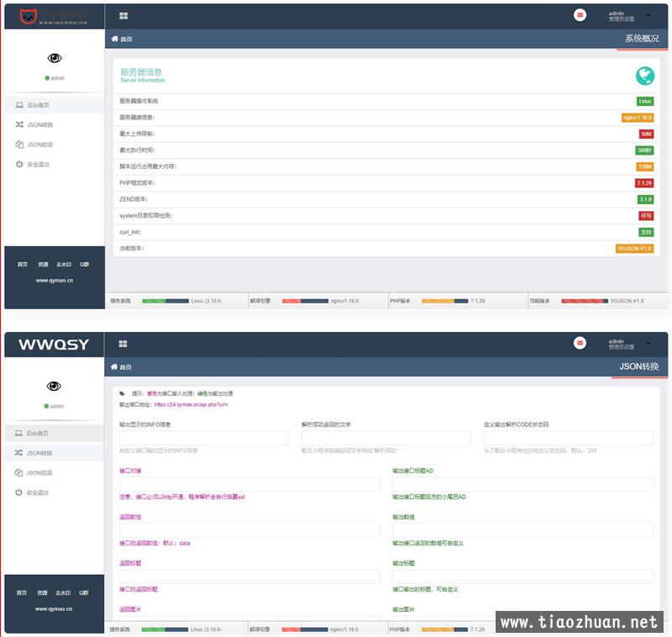Click cat logo in 系统概况 panel
The width and height of the screenshot is (672, 637).
(x=29, y=16)
